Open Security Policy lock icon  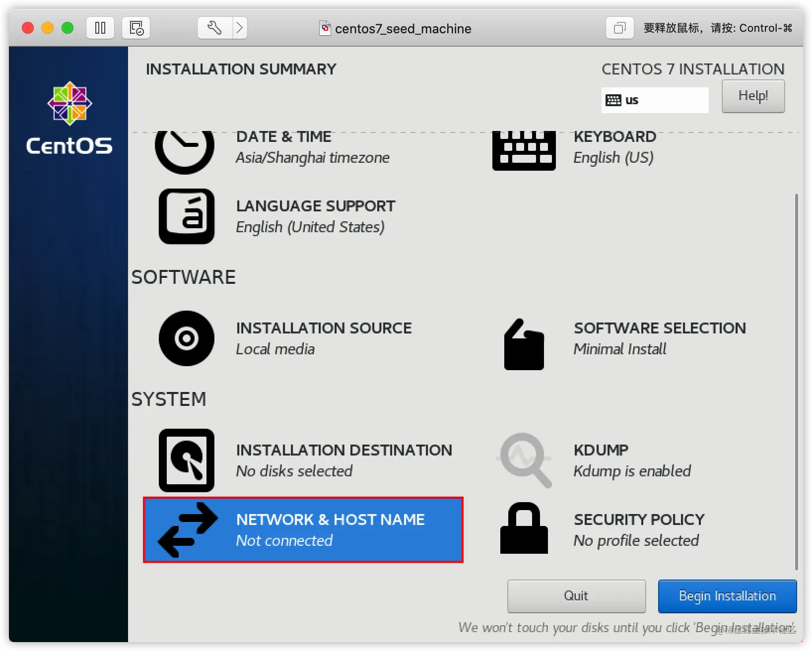pos(524,528)
